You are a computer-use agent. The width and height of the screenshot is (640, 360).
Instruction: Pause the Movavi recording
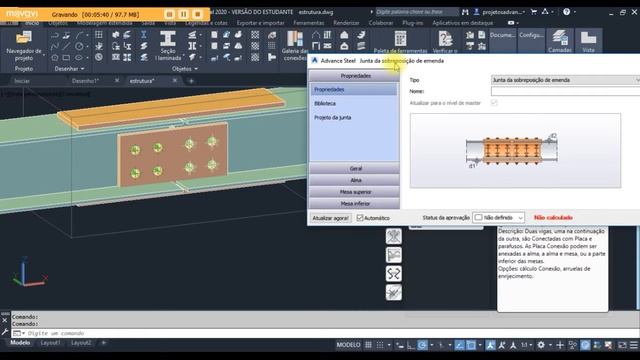coord(184,14)
